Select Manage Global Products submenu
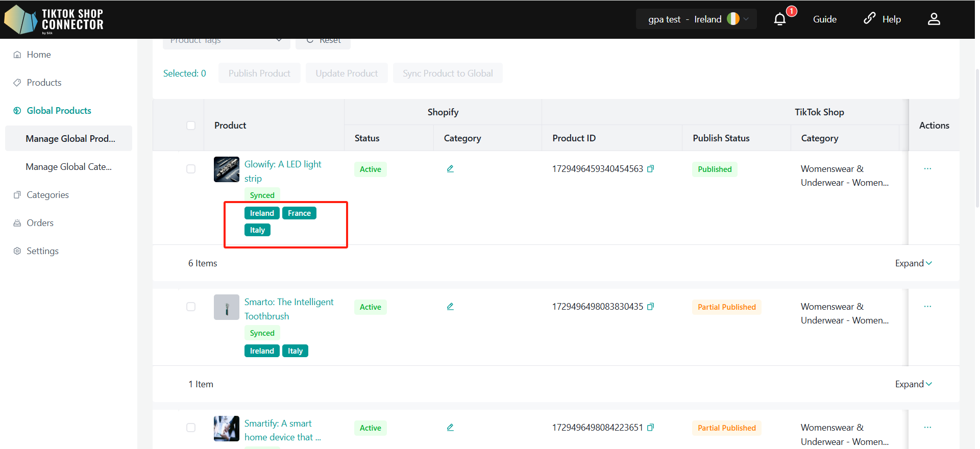The height and width of the screenshot is (449, 980). [68, 139]
